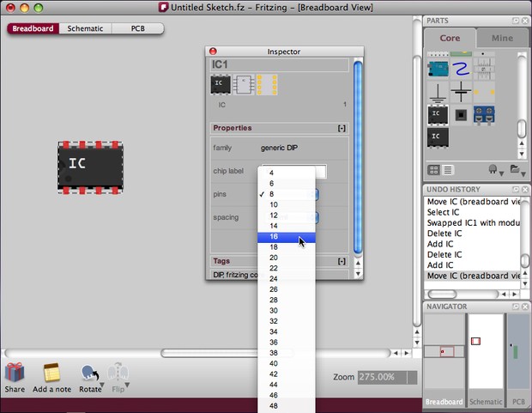
Task: Pick the battery/power symbol part in Parts bin
Action: [x=461, y=92]
